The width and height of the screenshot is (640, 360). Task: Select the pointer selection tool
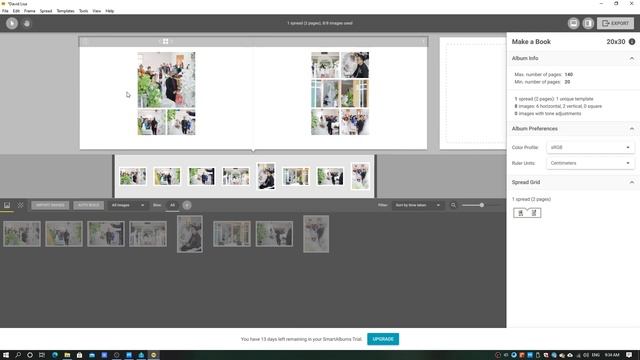pyautogui.click(x=12, y=23)
